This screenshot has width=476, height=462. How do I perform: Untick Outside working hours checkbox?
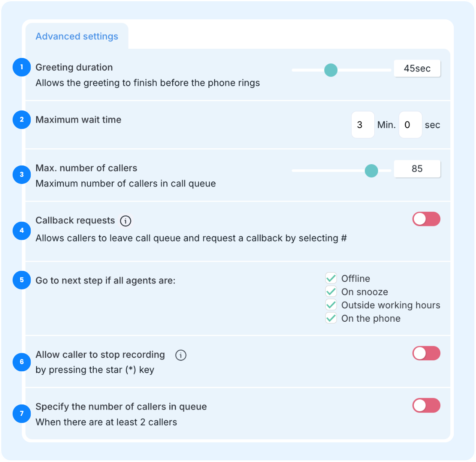pyautogui.click(x=331, y=305)
